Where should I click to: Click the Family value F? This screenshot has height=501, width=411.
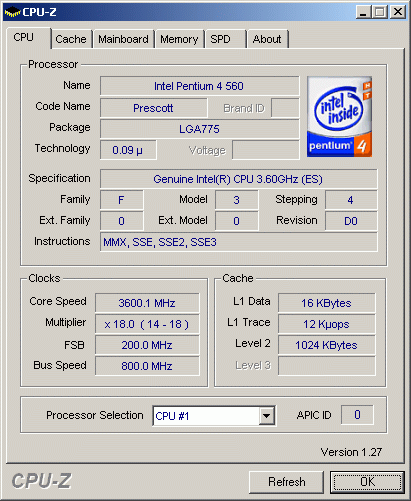[122, 200]
